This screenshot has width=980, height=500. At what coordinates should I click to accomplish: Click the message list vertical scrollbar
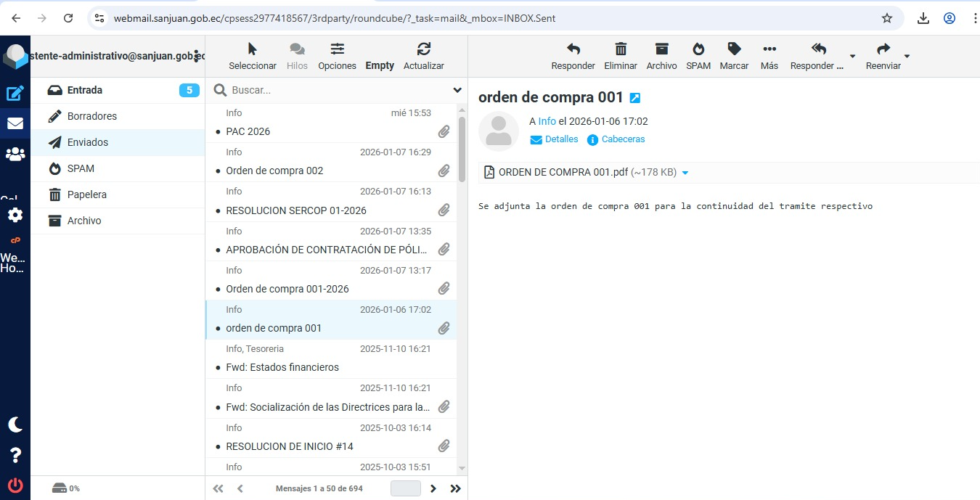tap(462, 149)
